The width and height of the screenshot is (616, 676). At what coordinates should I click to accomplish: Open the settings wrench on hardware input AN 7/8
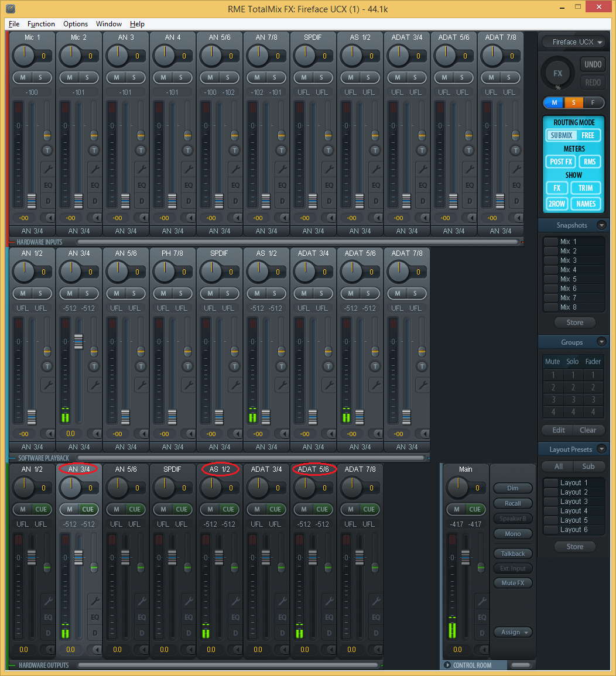[282, 169]
